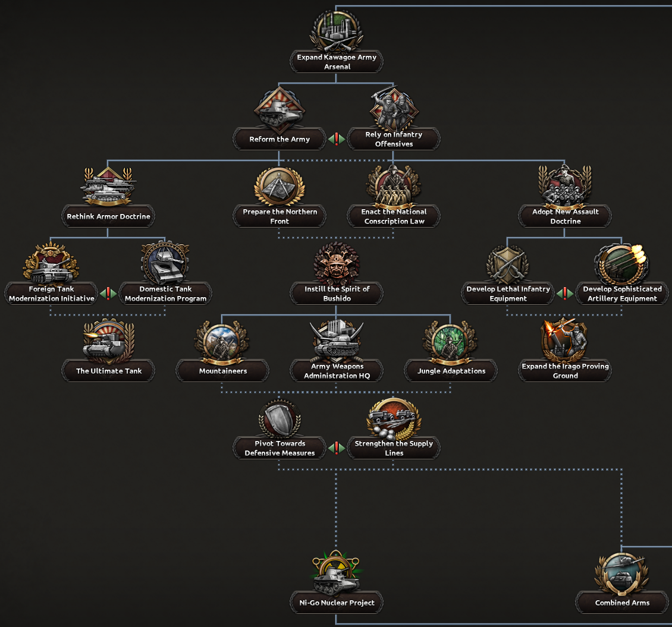The image size is (672, 627).
Task: Click the Develop Lethal Infantry Equipment label
Action: point(508,294)
